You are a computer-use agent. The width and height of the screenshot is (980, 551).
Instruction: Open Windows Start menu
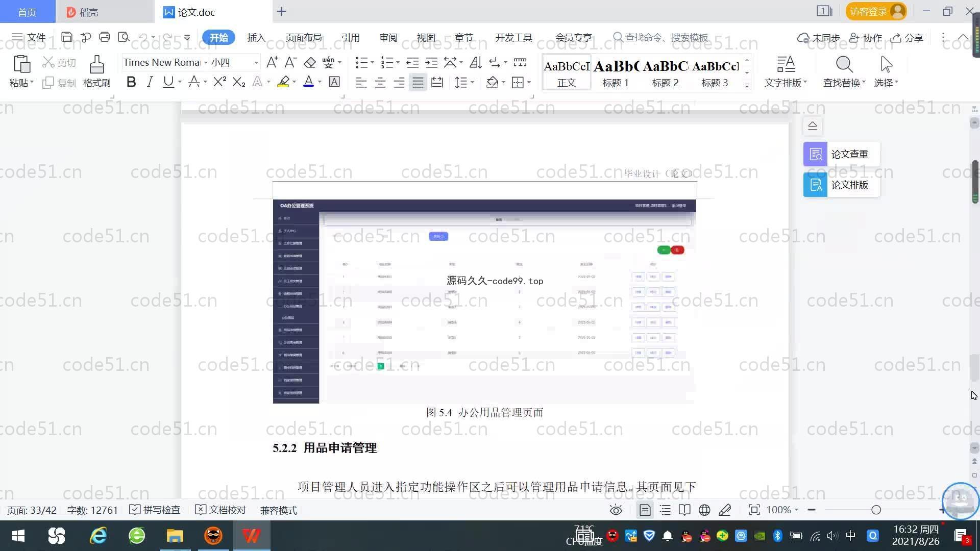click(x=18, y=536)
